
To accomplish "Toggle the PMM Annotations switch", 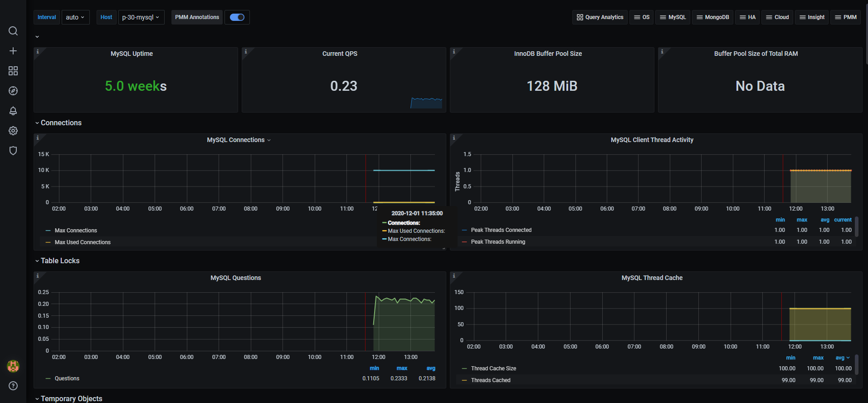I will [237, 17].
